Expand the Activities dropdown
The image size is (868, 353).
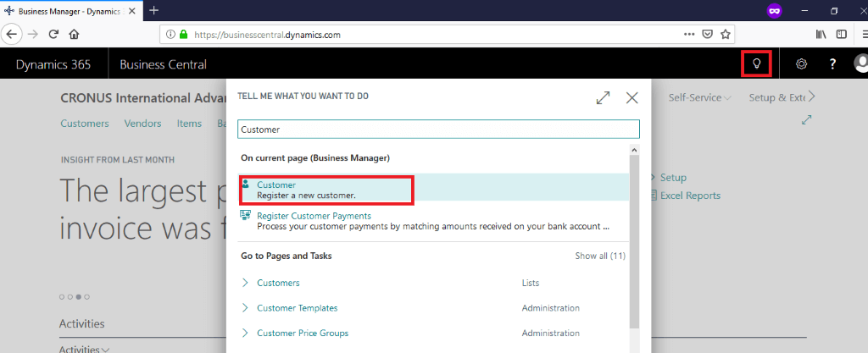coord(84,349)
